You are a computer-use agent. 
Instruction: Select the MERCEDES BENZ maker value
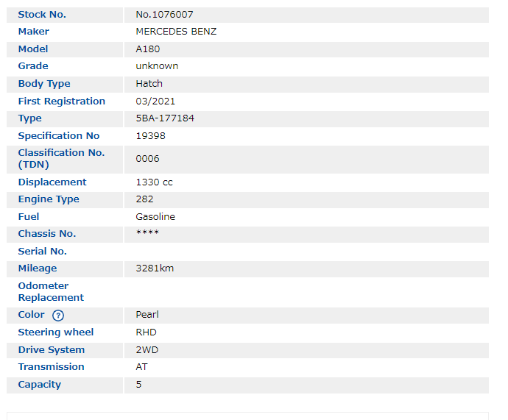coord(176,32)
